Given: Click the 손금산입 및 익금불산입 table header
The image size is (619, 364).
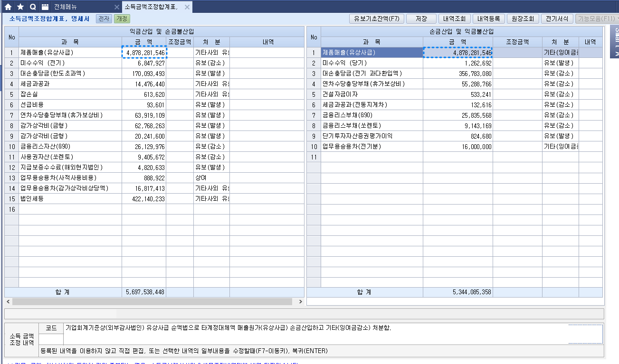Looking at the screenshot, I should tap(462, 31).
